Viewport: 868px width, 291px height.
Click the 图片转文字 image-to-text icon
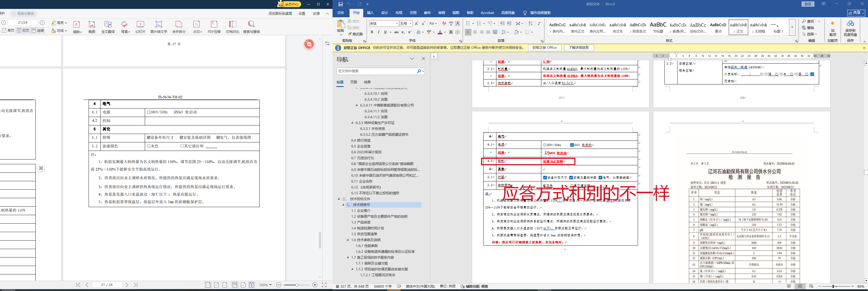coord(159,26)
